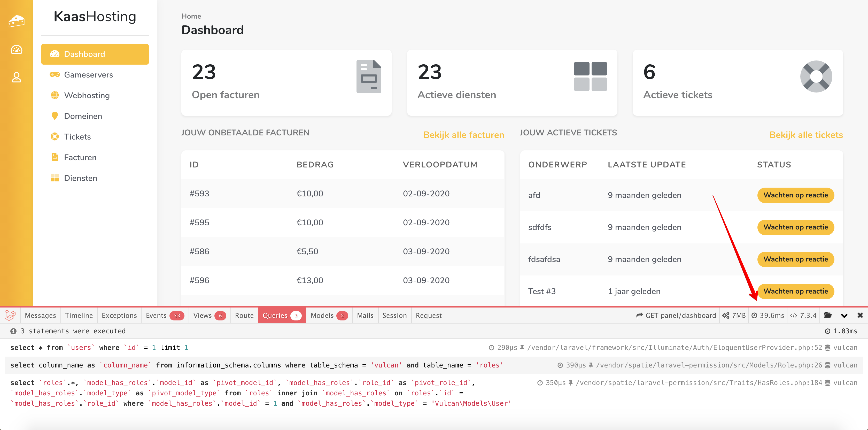Select Gameservers in the sidebar menu
The width and height of the screenshot is (868, 430).
coord(88,75)
